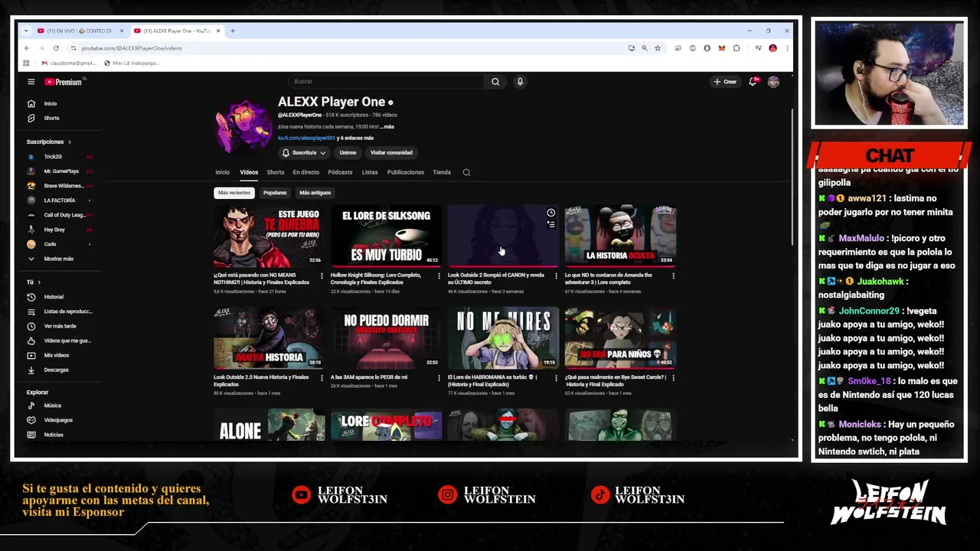Open Mini Cd Videojuego bookmark
The image size is (980, 551).
coord(131,63)
